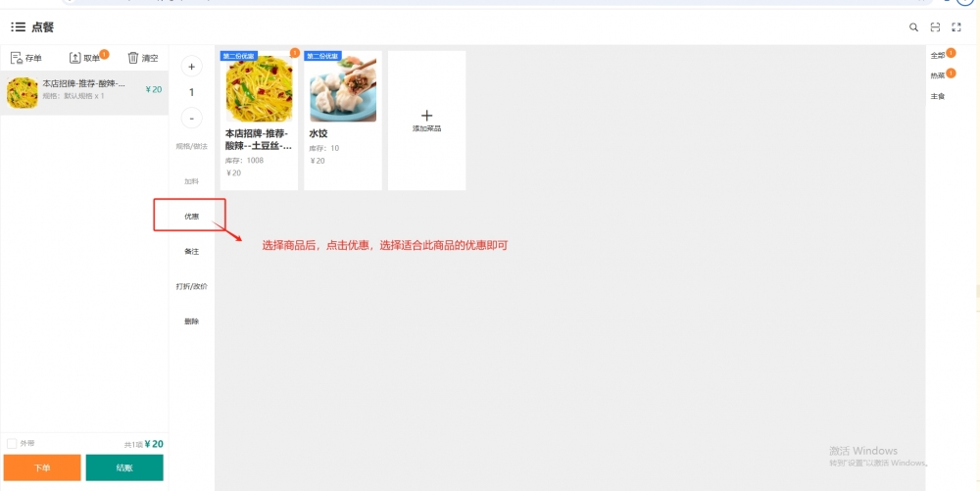Click the green 结账 checkout button
Viewport: 980px width, 491px height.
124,467
